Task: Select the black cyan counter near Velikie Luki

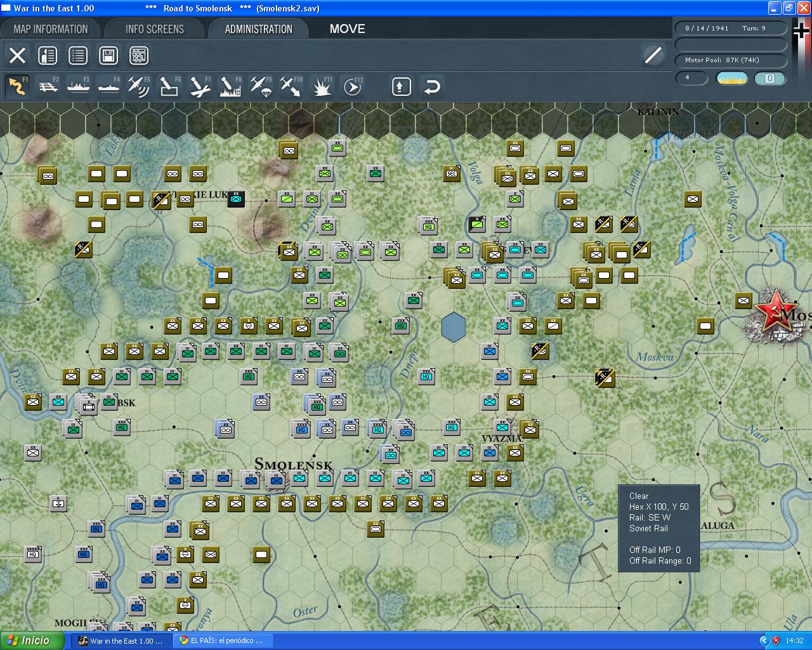Action: coord(236,199)
